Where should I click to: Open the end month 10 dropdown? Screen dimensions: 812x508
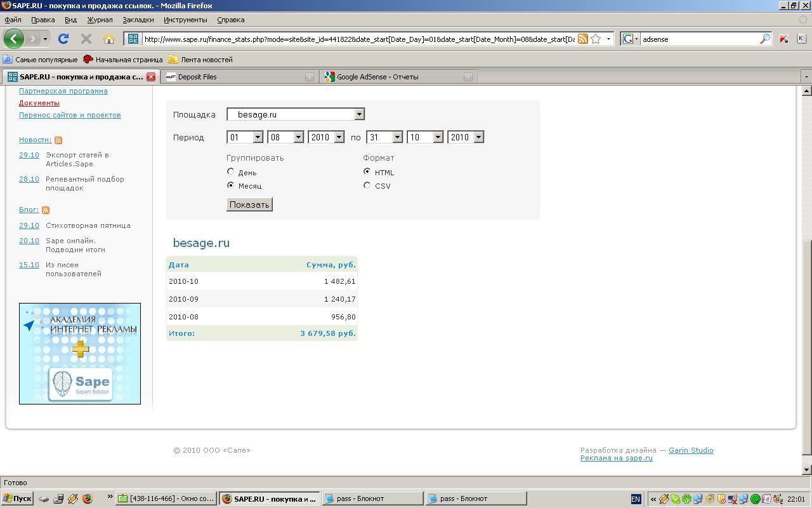coord(425,137)
